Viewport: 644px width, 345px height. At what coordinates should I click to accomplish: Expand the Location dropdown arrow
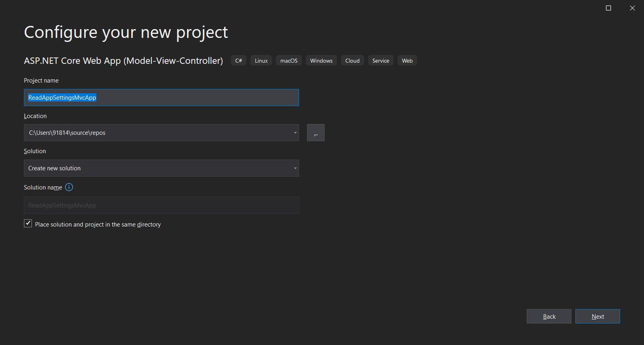[295, 133]
